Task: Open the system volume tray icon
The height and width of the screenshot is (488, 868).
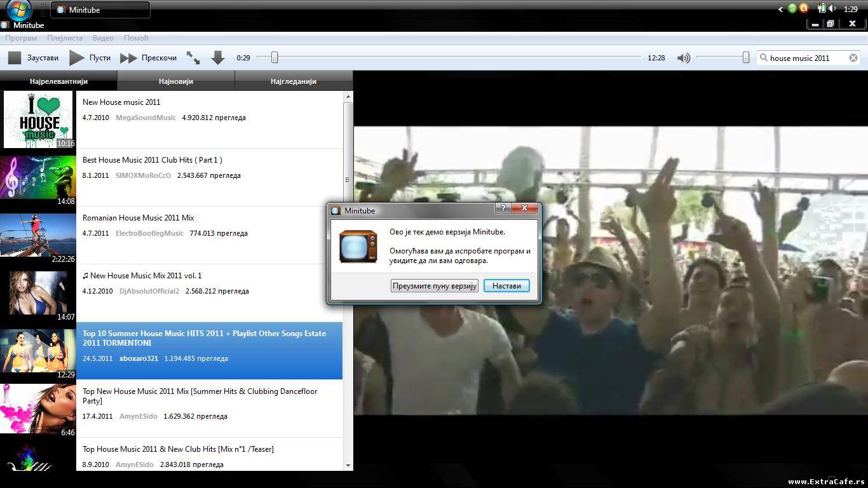Action: (x=832, y=9)
